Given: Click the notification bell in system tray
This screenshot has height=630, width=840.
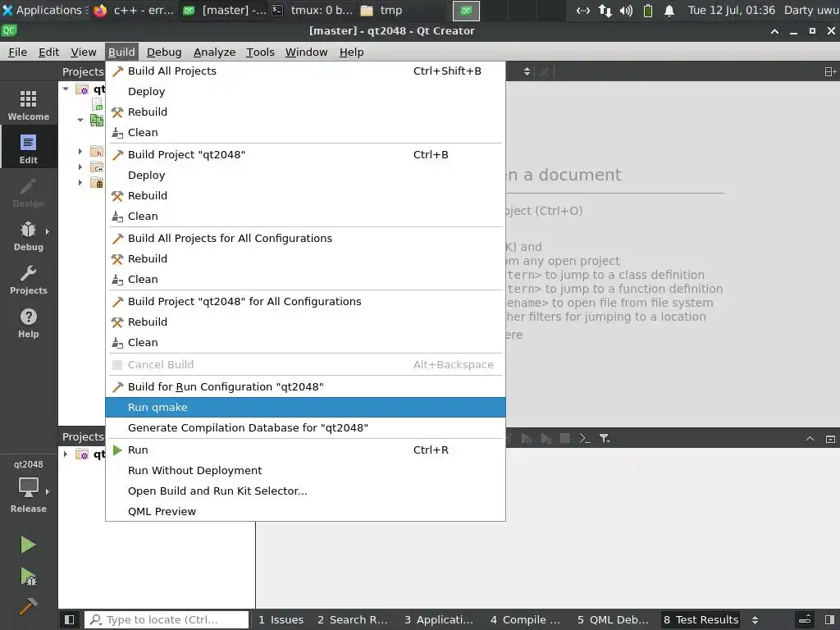Looking at the screenshot, I should [669, 10].
